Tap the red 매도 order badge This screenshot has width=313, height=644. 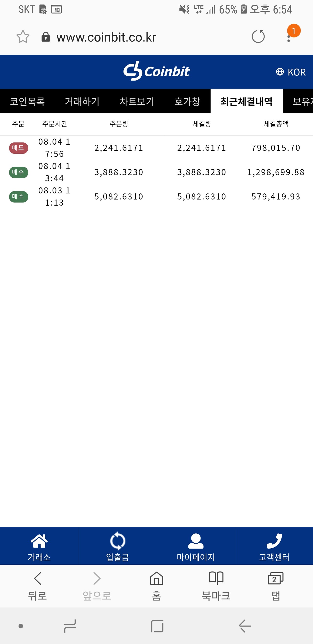[x=19, y=148]
